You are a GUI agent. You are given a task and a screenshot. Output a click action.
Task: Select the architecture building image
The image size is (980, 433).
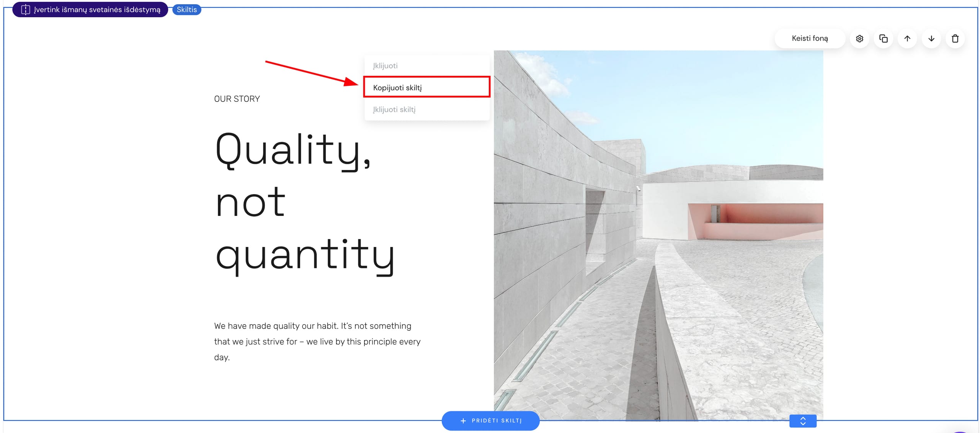pyautogui.click(x=658, y=235)
